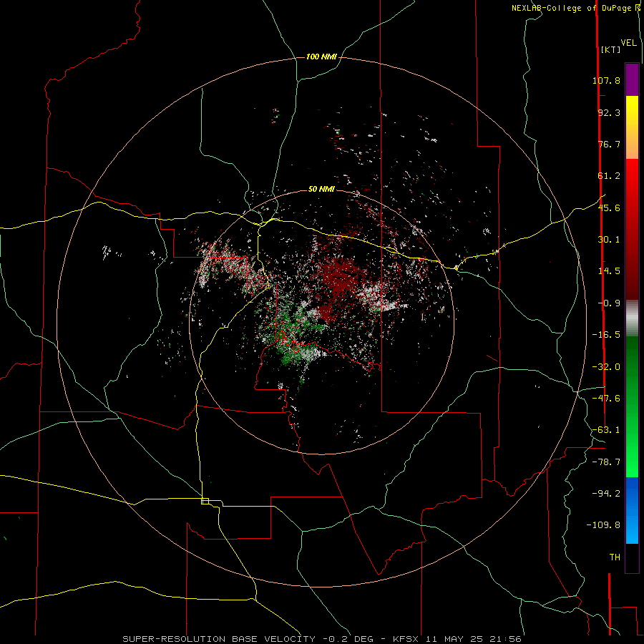
Task: Click the 76.7 legend value
Action: pos(609,144)
